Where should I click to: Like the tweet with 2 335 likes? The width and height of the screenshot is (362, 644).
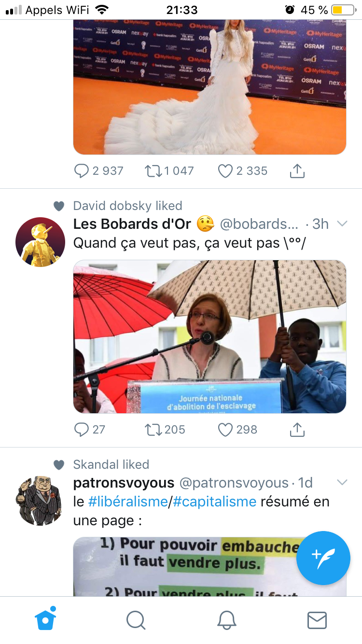tap(225, 171)
